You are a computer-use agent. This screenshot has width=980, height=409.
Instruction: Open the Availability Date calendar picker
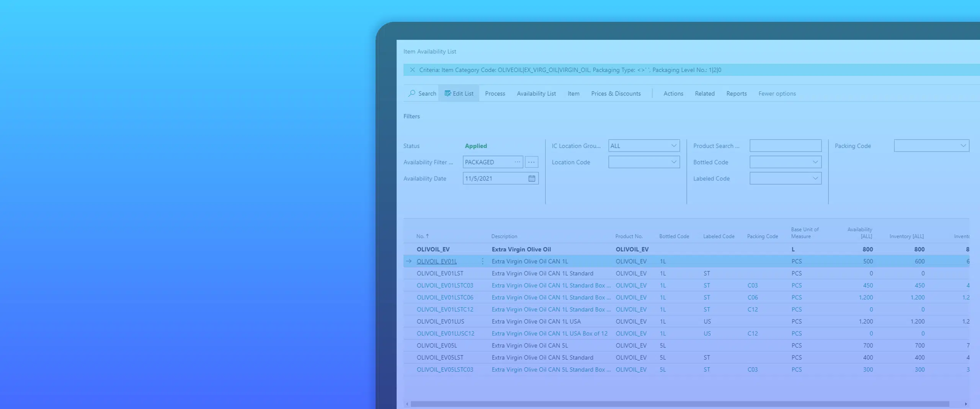point(532,178)
